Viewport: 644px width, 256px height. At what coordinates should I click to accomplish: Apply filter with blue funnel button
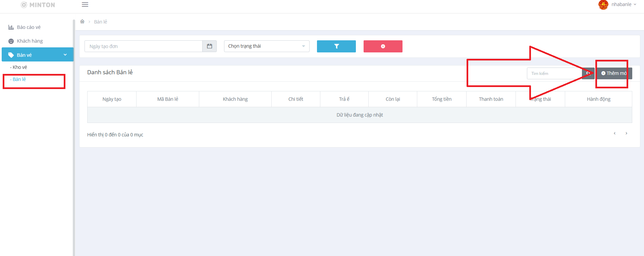[x=336, y=46]
